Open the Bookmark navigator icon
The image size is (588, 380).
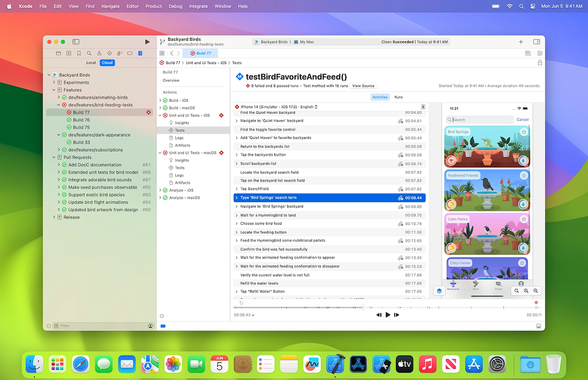(79, 53)
